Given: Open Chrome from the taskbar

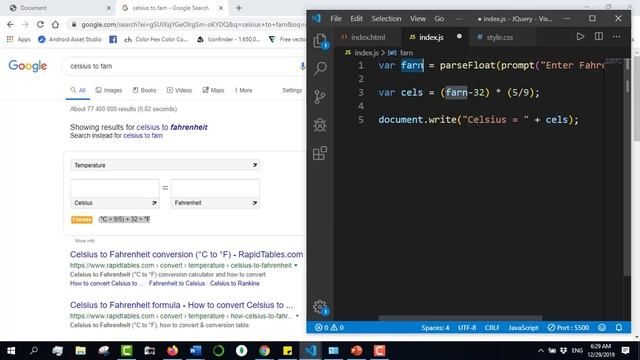Looking at the screenshot, I should pyautogui.click(x=264, y=351).
